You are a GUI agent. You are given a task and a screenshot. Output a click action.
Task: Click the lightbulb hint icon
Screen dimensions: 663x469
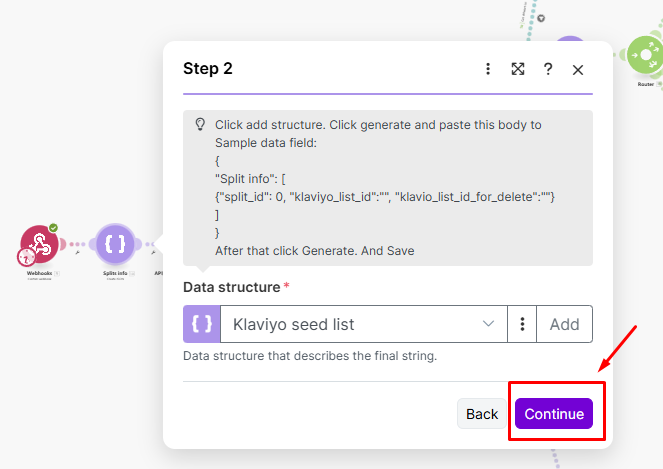(200, 125)
